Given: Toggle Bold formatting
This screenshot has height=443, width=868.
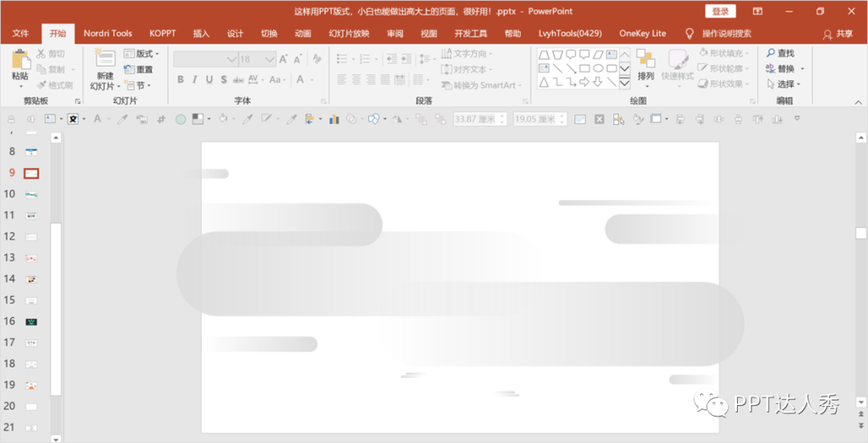Looking at the screenshot, I should click(x=181, y=80).
